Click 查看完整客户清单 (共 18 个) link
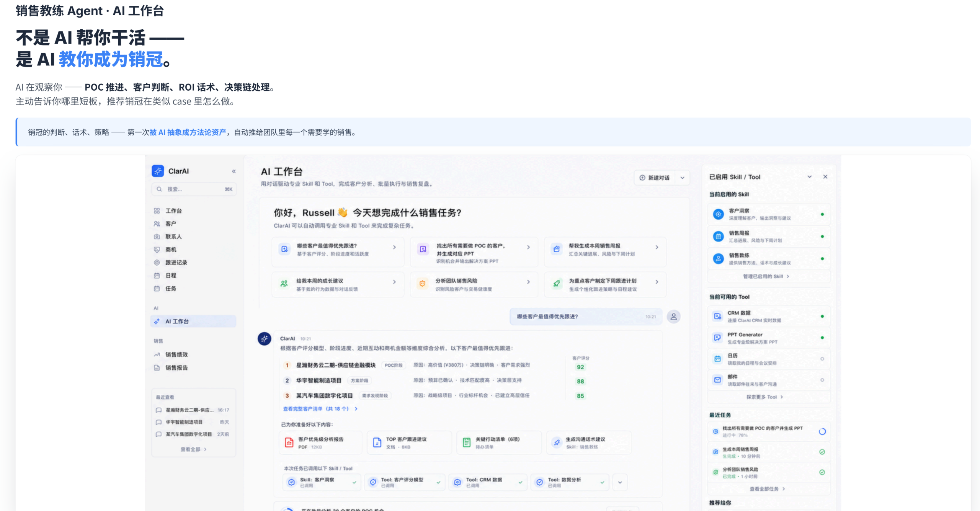 point(320,409)
